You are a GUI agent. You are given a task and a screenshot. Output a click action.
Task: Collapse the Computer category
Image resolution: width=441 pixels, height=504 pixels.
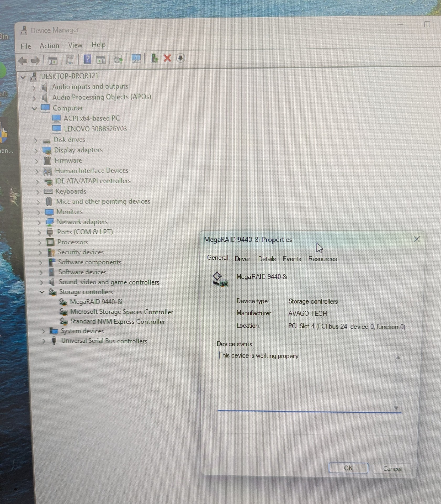tap(34, 109)
